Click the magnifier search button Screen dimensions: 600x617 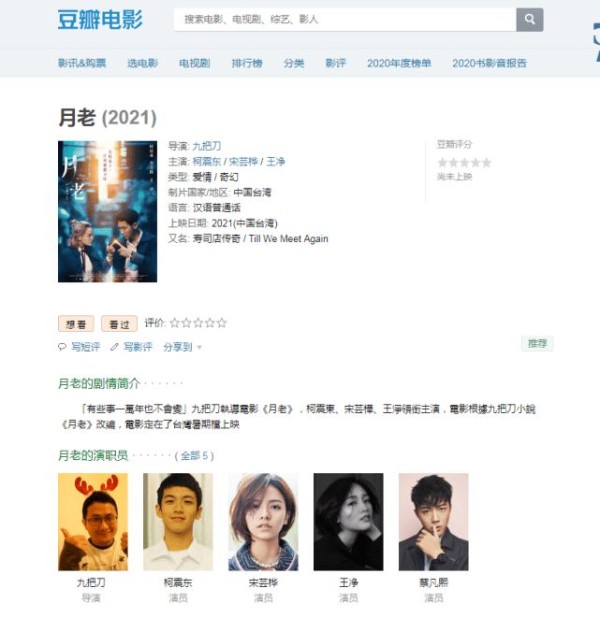tap(530, 20)
